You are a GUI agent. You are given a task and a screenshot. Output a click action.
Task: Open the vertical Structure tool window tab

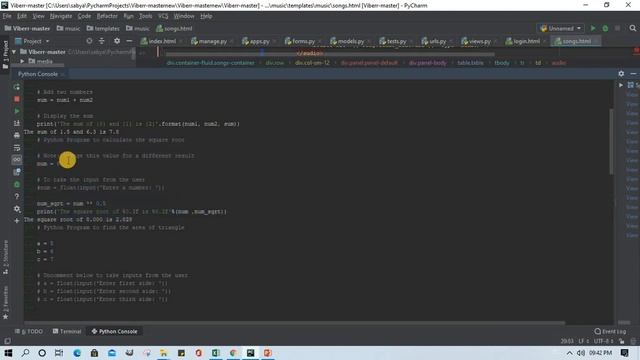tap(5, 257)
